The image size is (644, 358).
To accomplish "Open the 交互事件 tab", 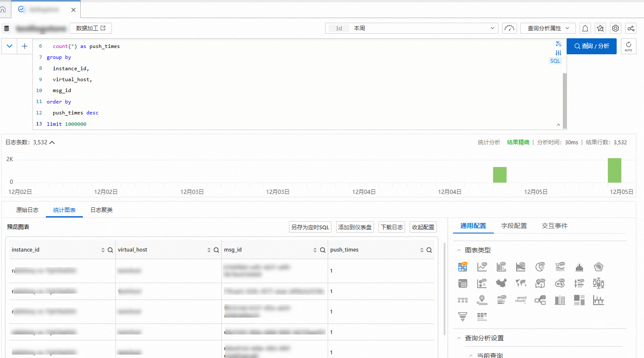I will [x=555, y=226].
